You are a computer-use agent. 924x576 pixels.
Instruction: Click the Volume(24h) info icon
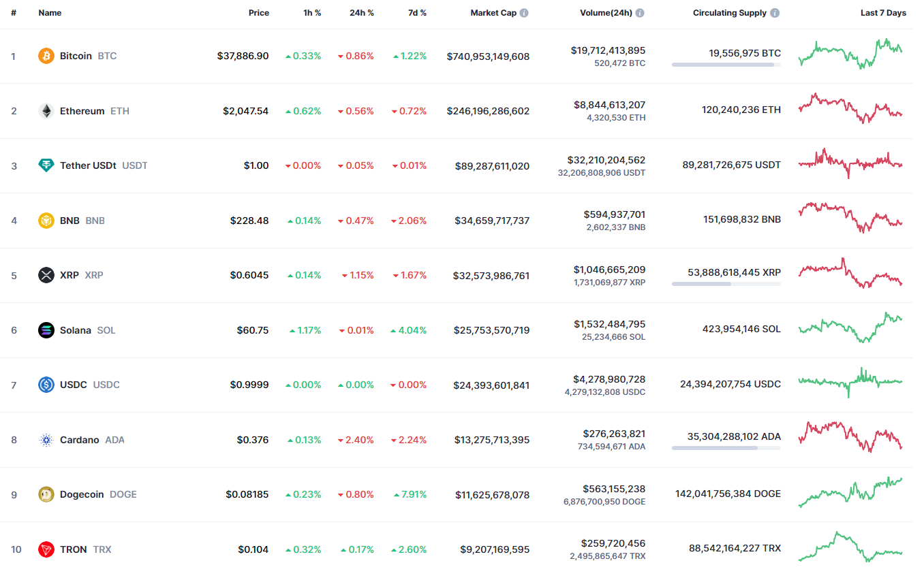[640, 13]
